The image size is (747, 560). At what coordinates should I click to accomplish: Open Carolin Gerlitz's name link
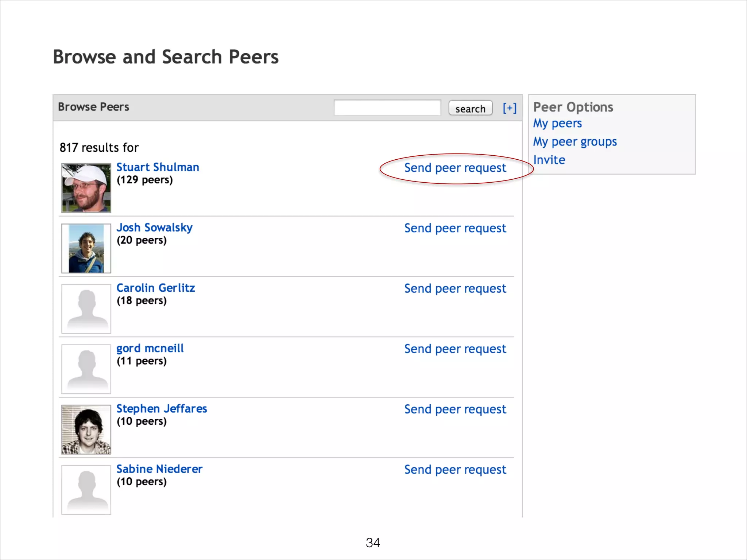click(155, 288)
